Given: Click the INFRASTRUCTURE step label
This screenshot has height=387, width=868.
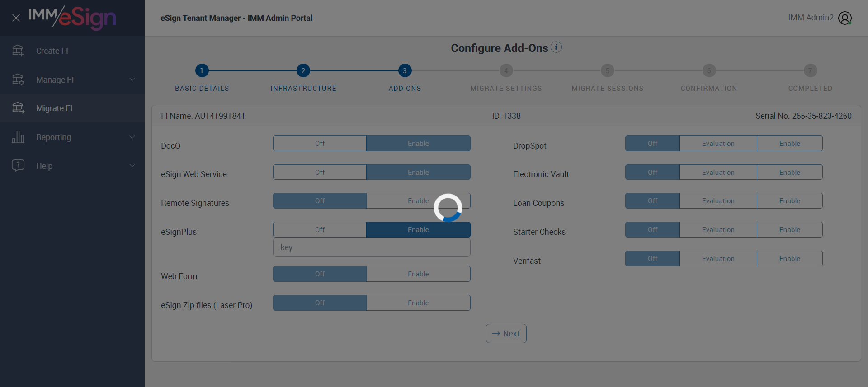Looking at the screenshot, I should click(x=303, y=89).
